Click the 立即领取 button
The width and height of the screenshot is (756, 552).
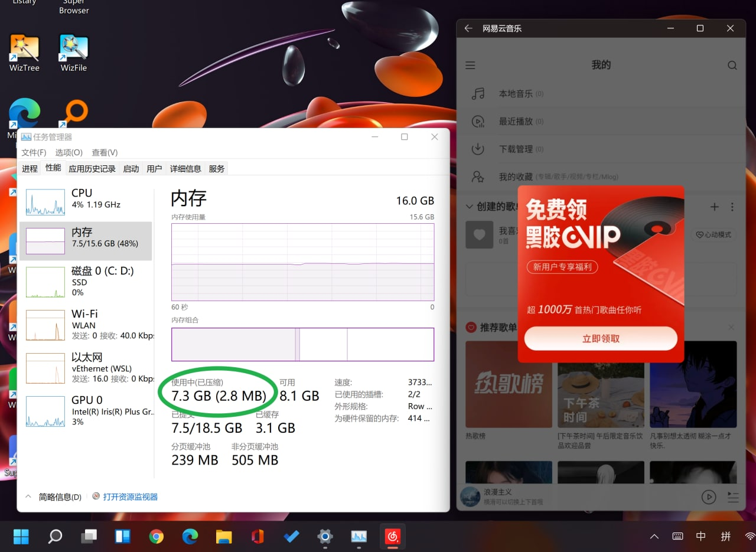coord(601,339)
